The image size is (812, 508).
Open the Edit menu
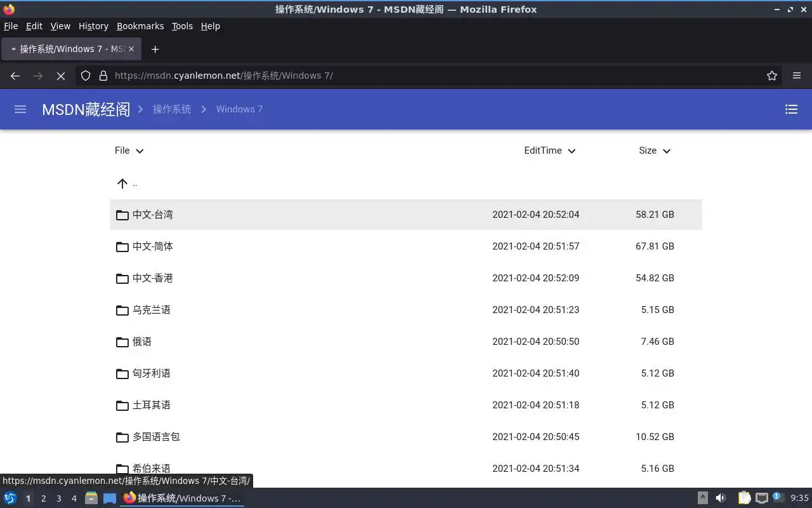(34, 26)
